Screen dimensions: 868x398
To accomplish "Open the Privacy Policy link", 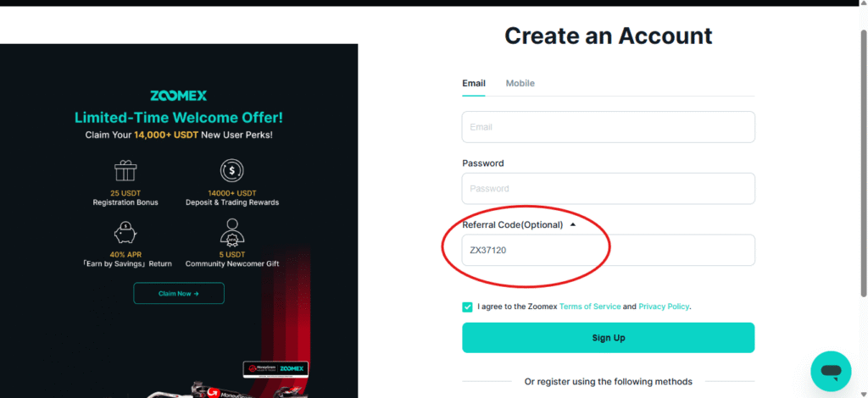I will tap(665, 307).
